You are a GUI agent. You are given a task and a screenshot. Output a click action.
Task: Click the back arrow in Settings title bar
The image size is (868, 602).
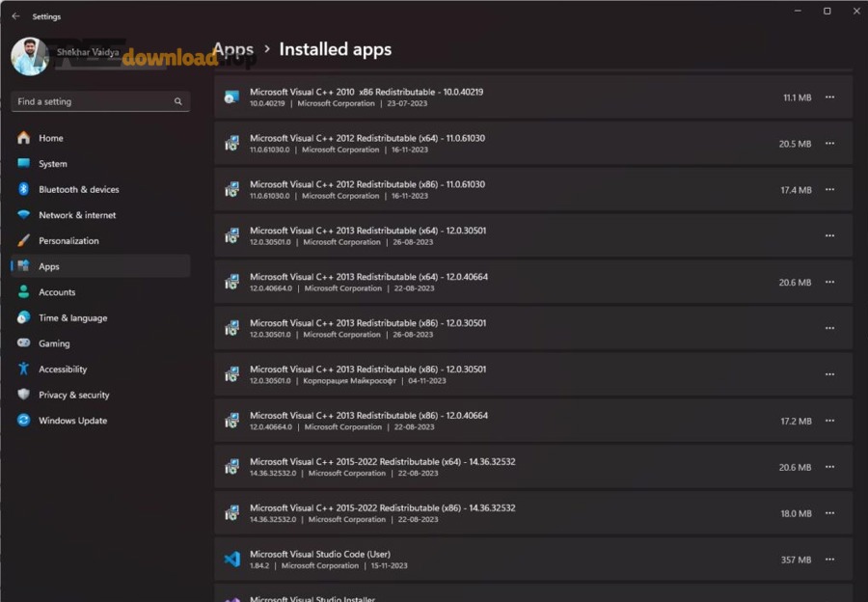[x=15, y=16]
